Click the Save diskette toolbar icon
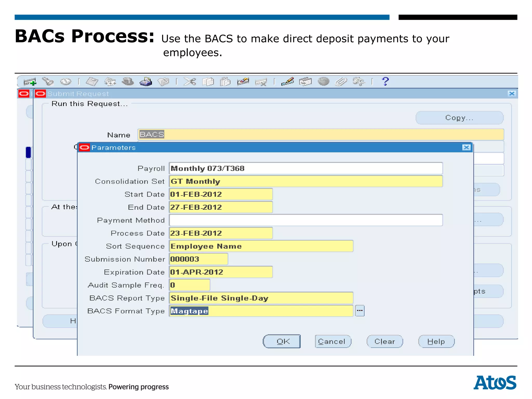Image resolution: width=532 pixels, height=399 pixels. [92, 82]
